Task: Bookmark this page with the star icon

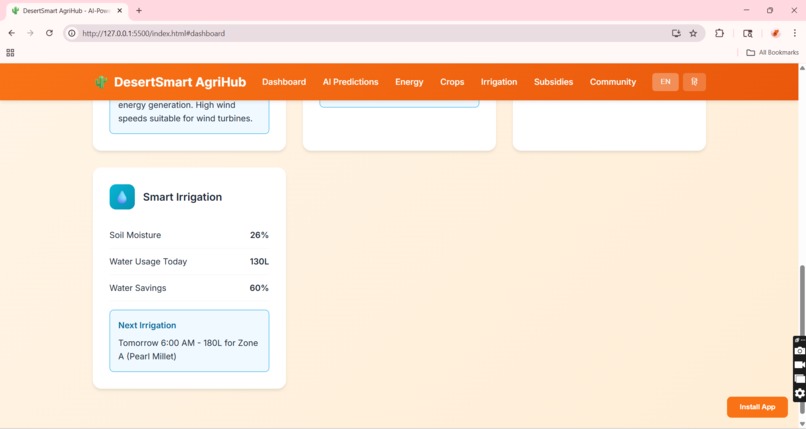Action: (x=693, y=33)
